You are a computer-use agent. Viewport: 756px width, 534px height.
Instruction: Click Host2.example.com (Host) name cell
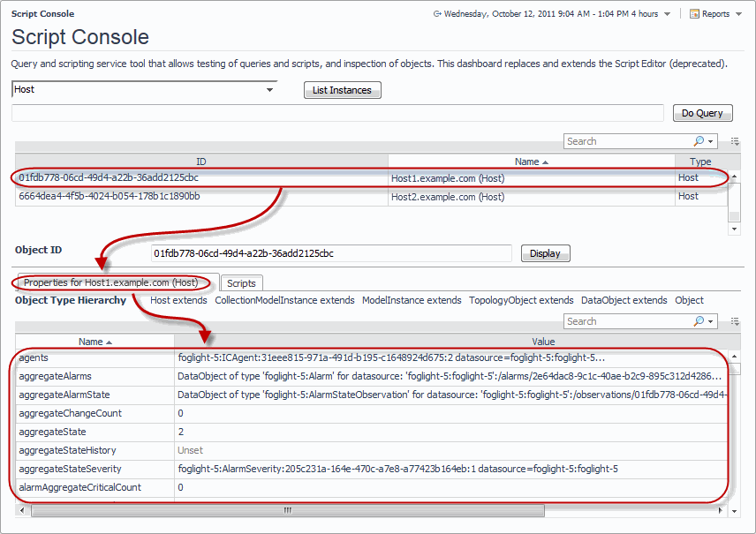(x=448, y=197)
